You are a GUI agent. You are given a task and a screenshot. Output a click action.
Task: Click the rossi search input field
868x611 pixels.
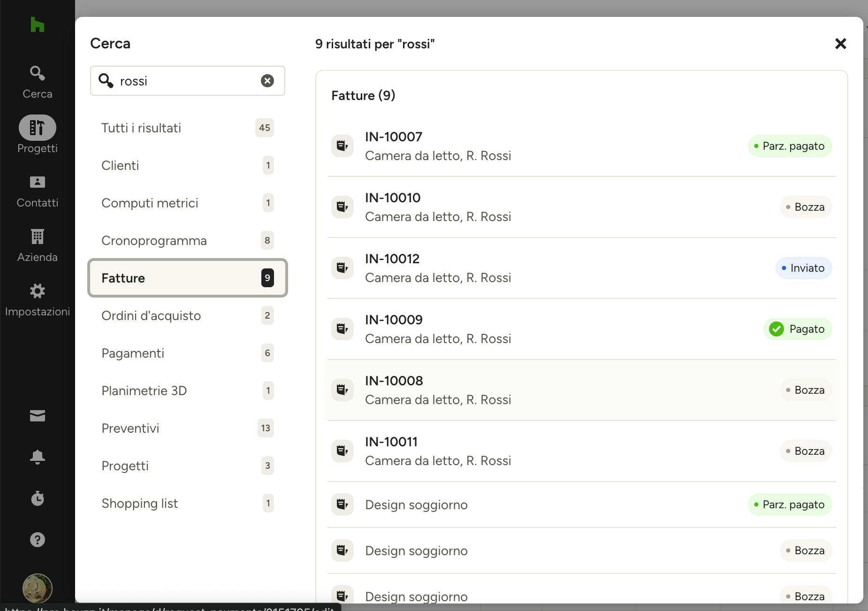(188, 81)
